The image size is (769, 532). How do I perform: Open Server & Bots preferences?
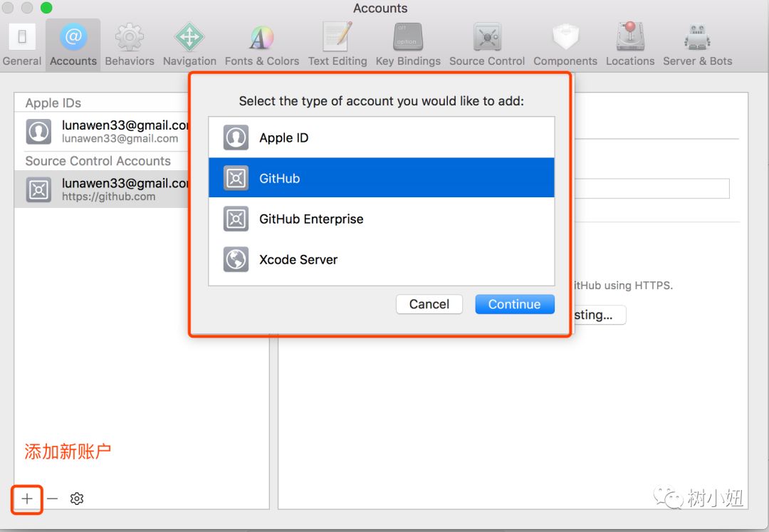click(697, 45)
